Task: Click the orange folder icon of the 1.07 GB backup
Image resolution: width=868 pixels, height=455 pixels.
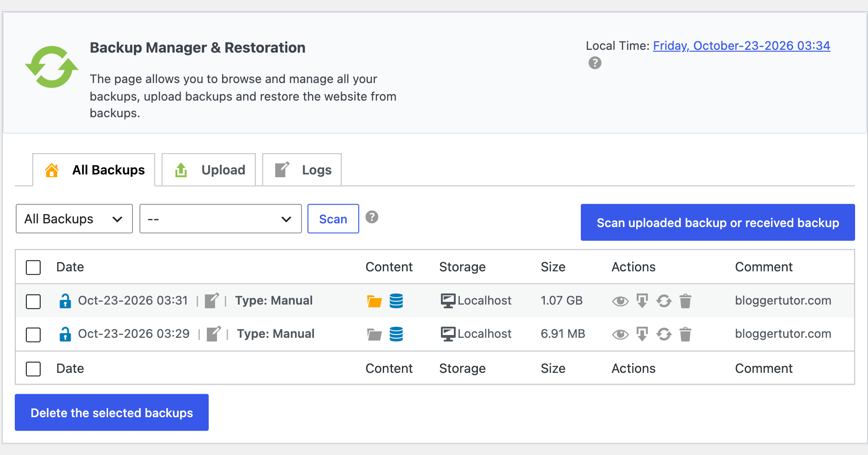Action: [x=374, y=301]
